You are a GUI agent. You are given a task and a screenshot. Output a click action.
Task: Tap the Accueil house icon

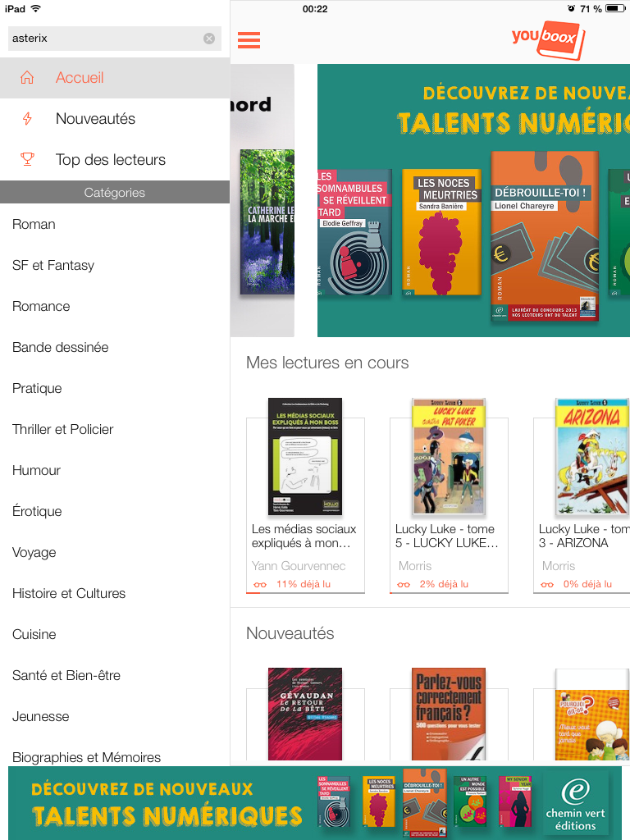pyautogui.click(x=27, y=78)
